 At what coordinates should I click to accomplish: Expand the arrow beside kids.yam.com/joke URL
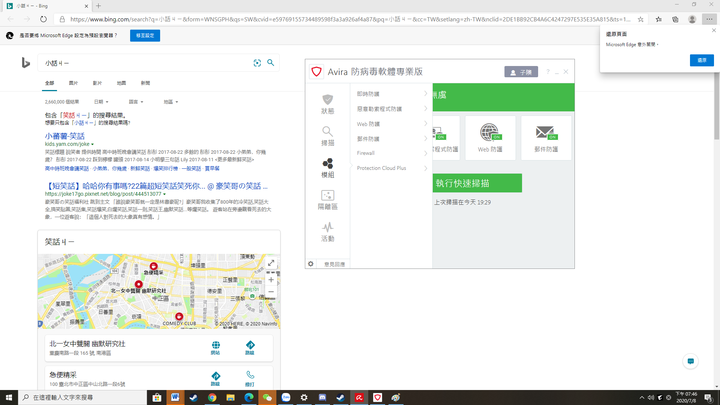pyautogui.click(x=92, y=144)
